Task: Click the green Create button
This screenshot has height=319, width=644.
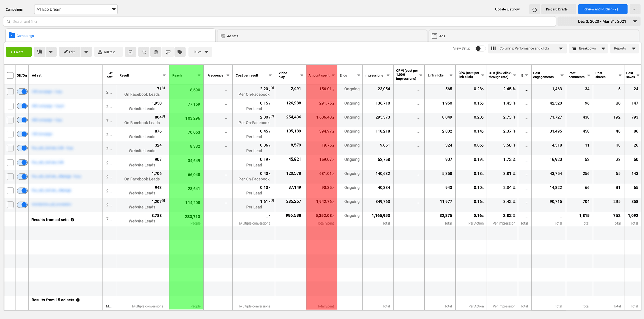Action: (19, 52)
